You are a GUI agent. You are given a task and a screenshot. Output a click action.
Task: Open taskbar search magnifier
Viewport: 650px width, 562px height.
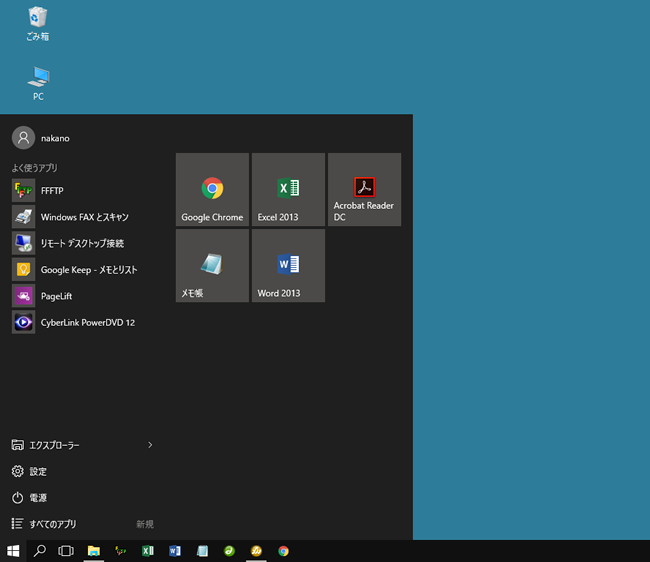40,551
